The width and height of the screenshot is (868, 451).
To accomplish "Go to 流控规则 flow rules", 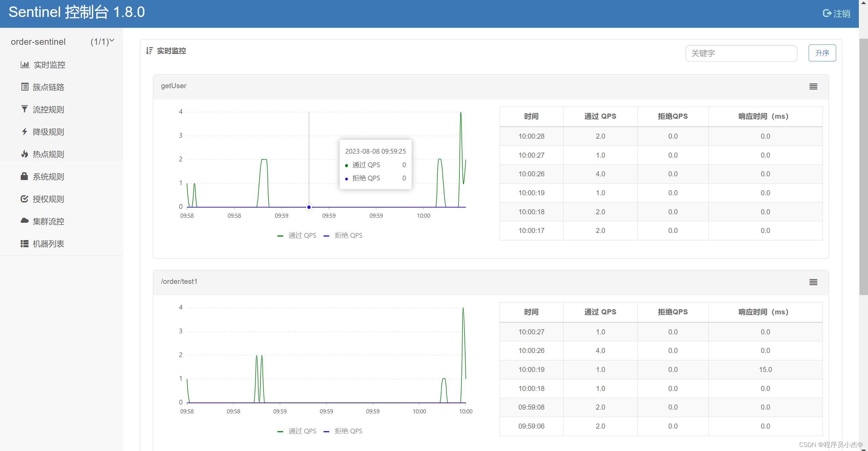I will [x=48, y=110].
